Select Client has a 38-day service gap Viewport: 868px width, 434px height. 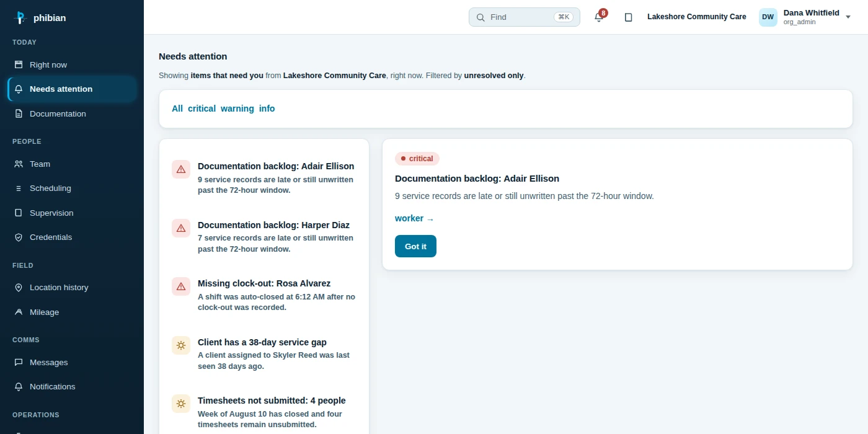coord(264,354)
